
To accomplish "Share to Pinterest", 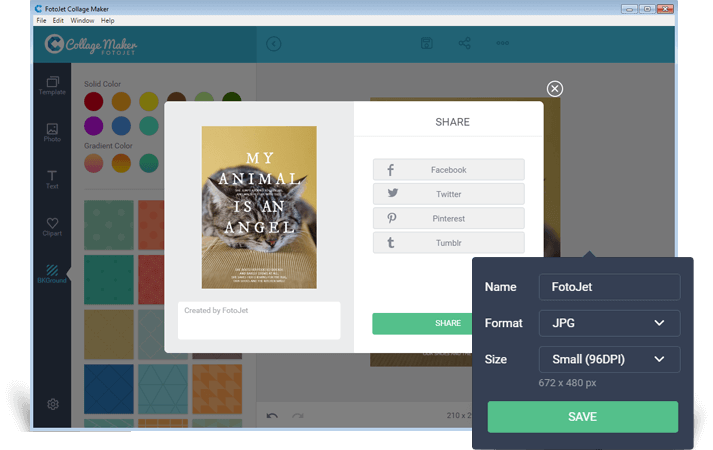I will pyautogui.click(x=449, y=219).
